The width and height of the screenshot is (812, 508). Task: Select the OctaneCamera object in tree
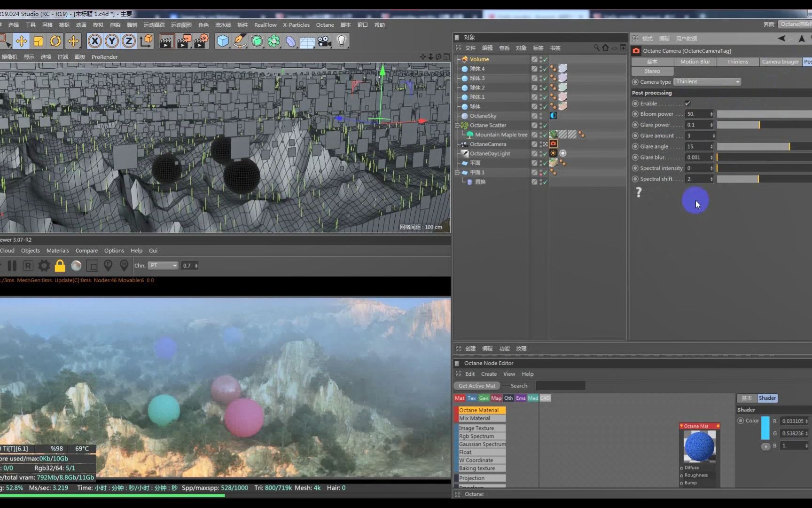[488, 144]
